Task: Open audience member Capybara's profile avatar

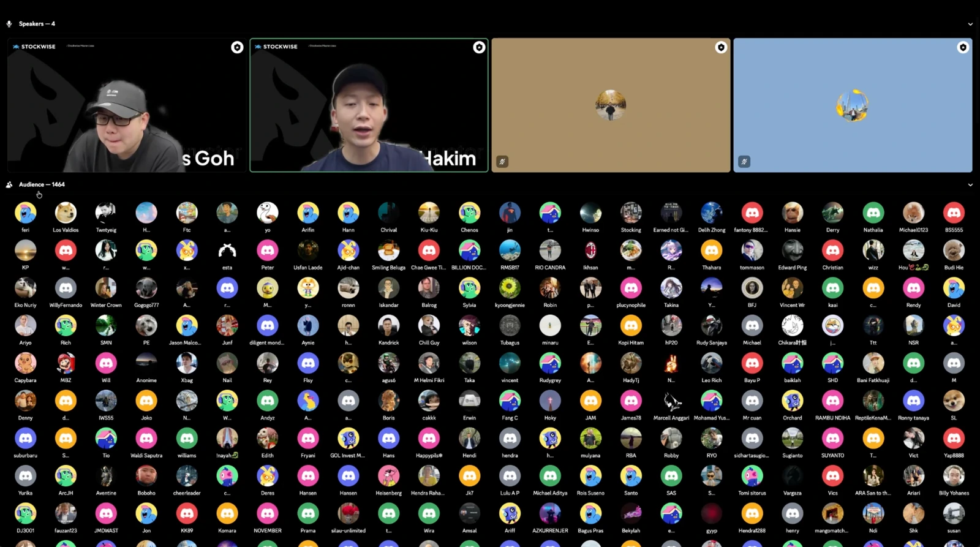Action: tap(25, 363)
